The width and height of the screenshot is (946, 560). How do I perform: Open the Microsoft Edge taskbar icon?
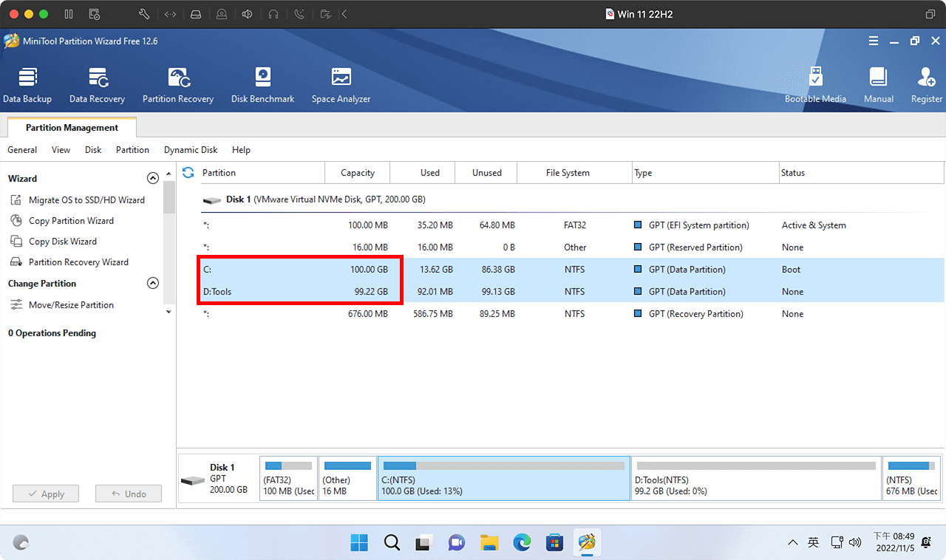522,542
